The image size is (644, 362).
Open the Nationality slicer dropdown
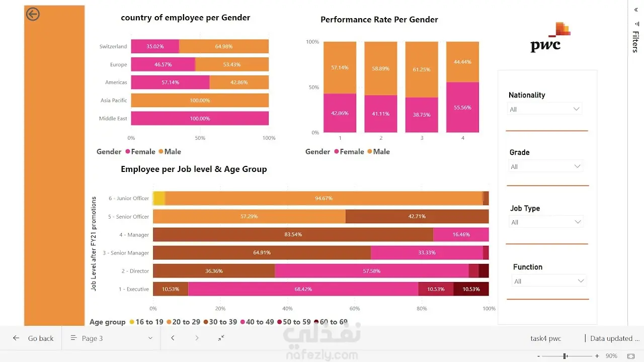click(544, 109)
